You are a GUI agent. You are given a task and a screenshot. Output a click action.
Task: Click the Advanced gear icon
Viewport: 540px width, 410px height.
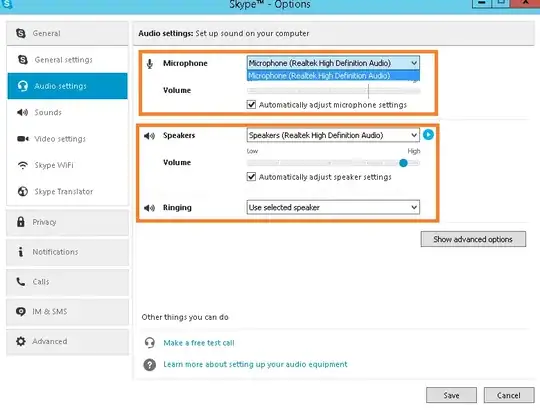pyautogui.click(x=21, y=341)
